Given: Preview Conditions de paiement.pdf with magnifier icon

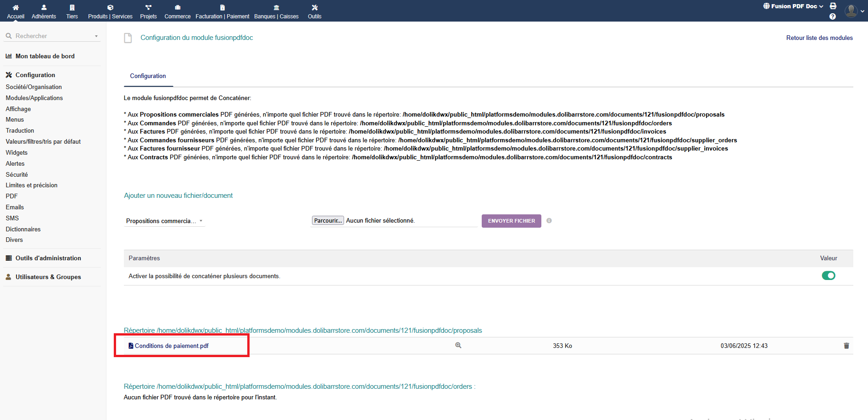Looking at the screenshot, I should click(x=458, y=346).
